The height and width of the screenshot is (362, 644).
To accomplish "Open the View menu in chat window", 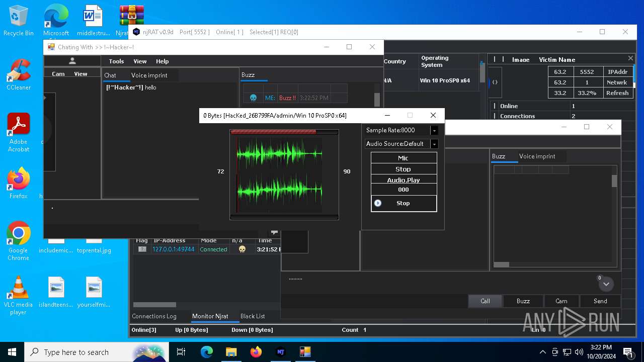I will pyautogui.click(x=140, y=61).
